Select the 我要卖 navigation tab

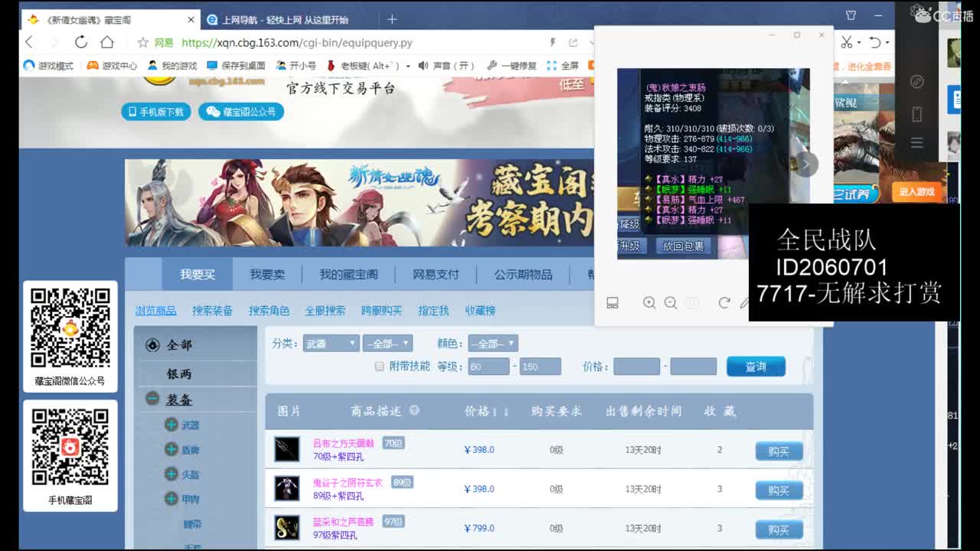click(267, 274)
